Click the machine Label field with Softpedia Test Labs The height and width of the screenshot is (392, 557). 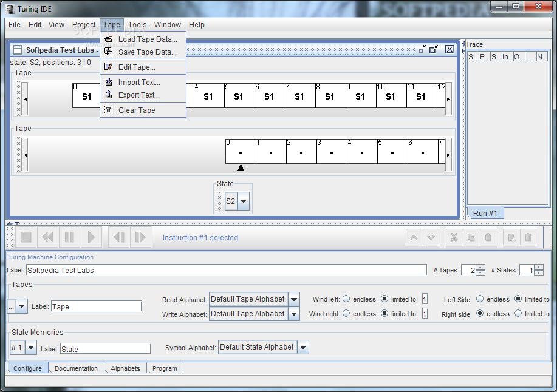[227, 270]
